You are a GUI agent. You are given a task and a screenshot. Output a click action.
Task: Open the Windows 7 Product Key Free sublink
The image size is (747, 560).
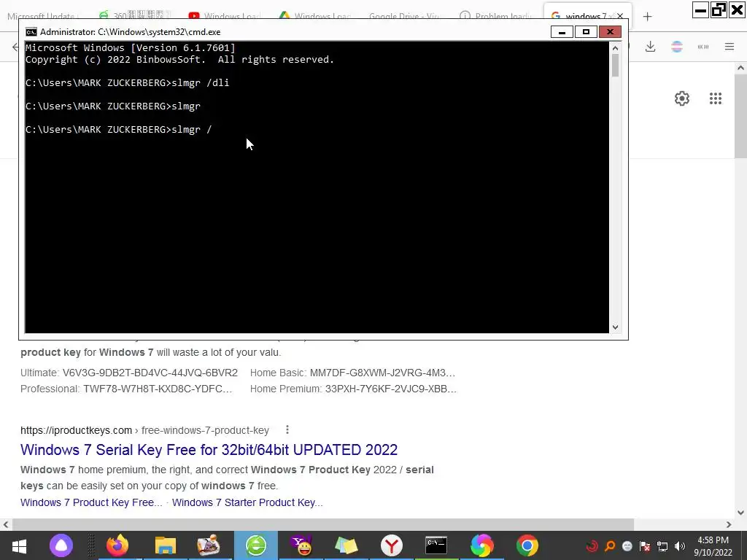point(91,503)
